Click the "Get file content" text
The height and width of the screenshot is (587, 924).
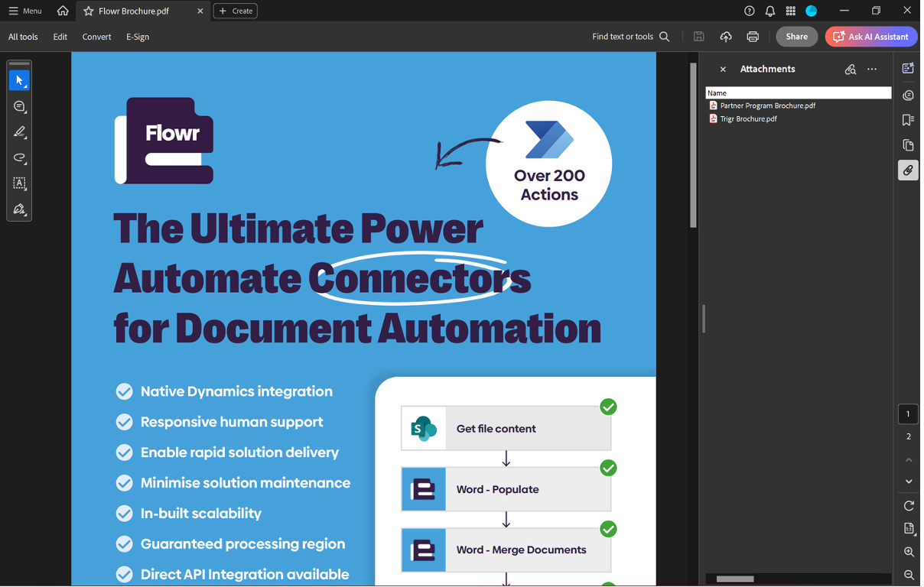click(496, 429)
